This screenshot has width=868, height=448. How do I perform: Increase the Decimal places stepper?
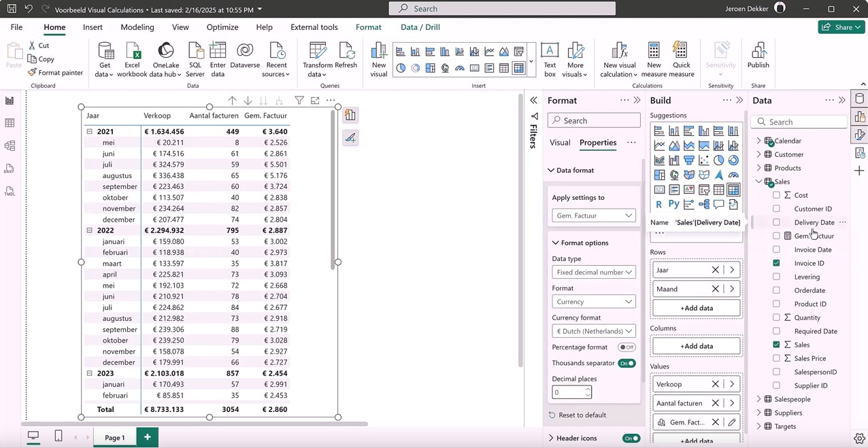588,390
